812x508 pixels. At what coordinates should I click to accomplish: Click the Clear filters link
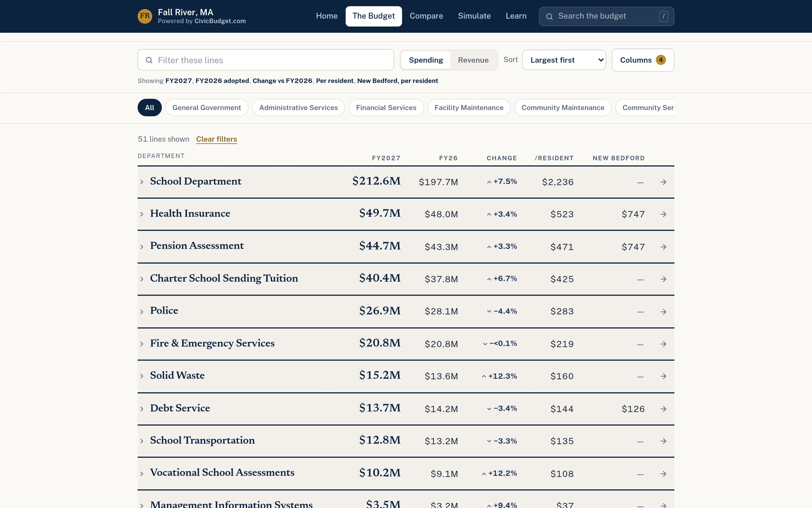217,139
